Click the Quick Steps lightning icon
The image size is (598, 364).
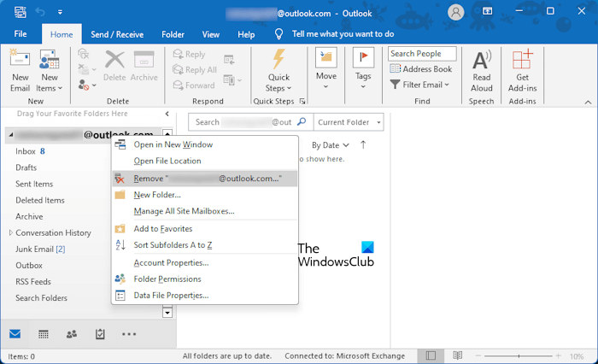tap(278, 60)
